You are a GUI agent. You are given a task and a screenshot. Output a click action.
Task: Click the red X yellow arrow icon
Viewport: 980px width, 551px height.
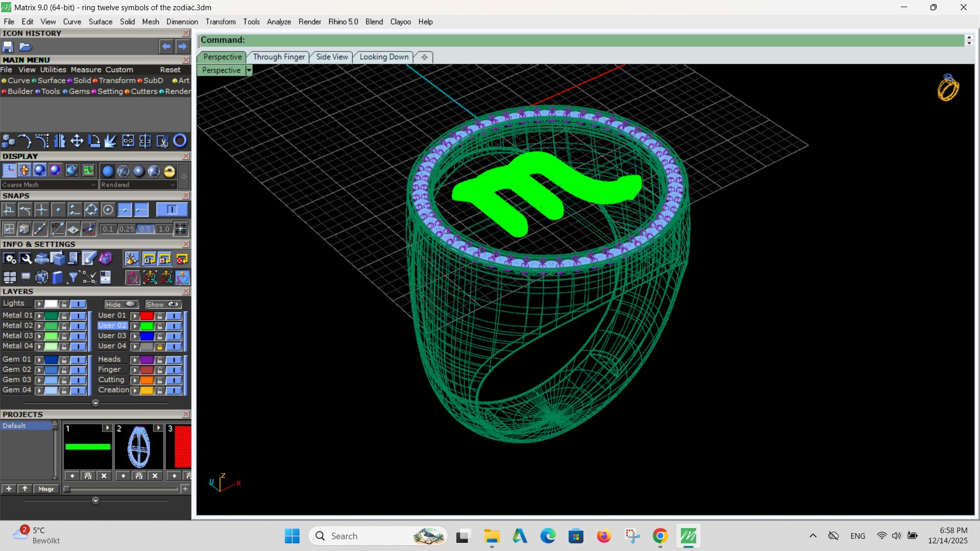182,259
